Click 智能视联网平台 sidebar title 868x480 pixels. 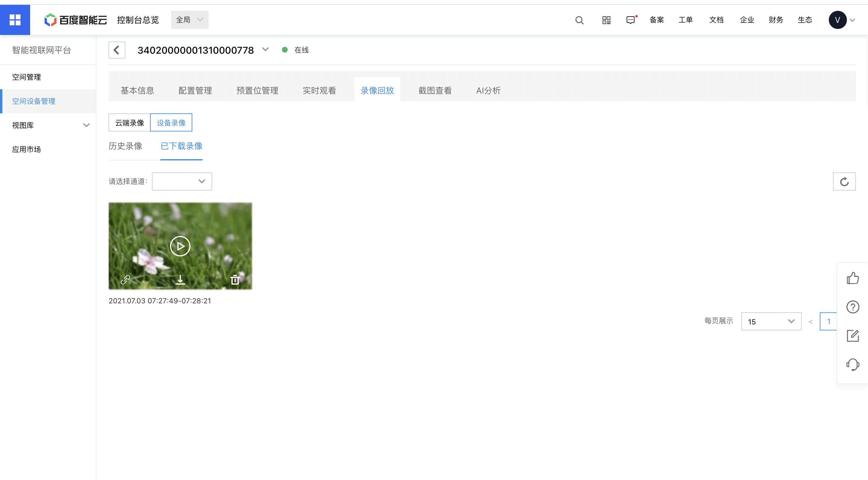[42, 50]
